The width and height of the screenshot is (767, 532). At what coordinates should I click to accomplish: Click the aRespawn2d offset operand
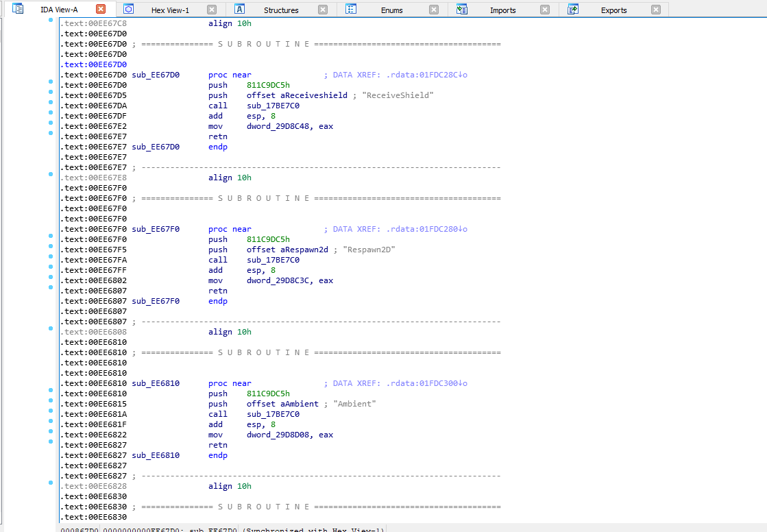pos(304,250)
